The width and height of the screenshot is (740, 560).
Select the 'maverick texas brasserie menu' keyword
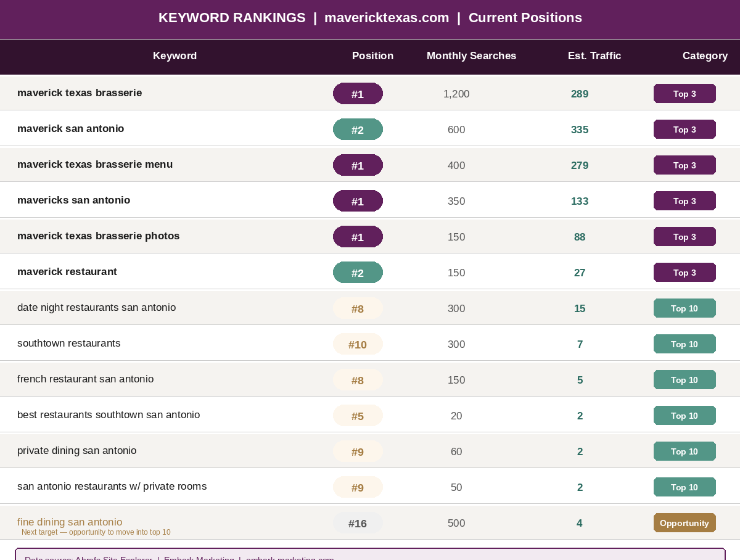[x=95, y=165]
